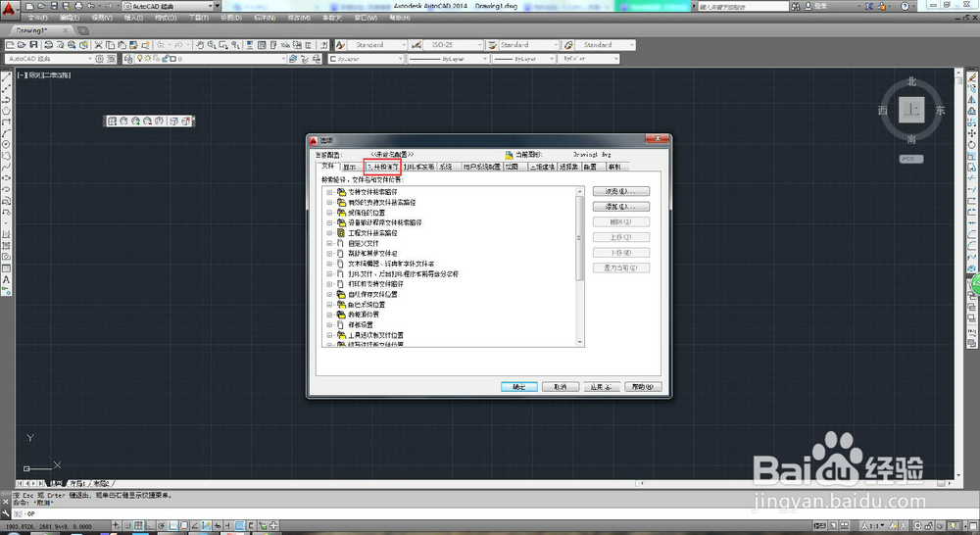
Task: Open text style Standard dropdown
Action: [404, 45]
